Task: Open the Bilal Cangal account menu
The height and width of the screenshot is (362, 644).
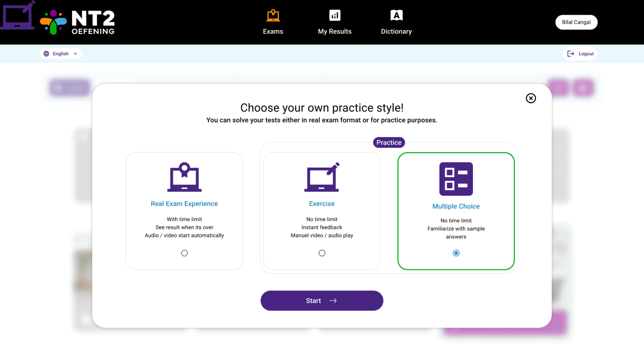Action: coord(576,22)
